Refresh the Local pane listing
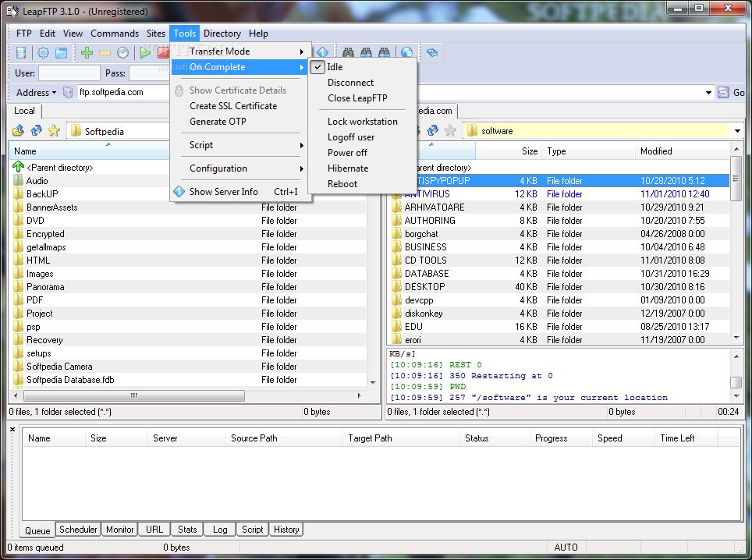Viewport: 752px width, 560px height. pos(36,130)
